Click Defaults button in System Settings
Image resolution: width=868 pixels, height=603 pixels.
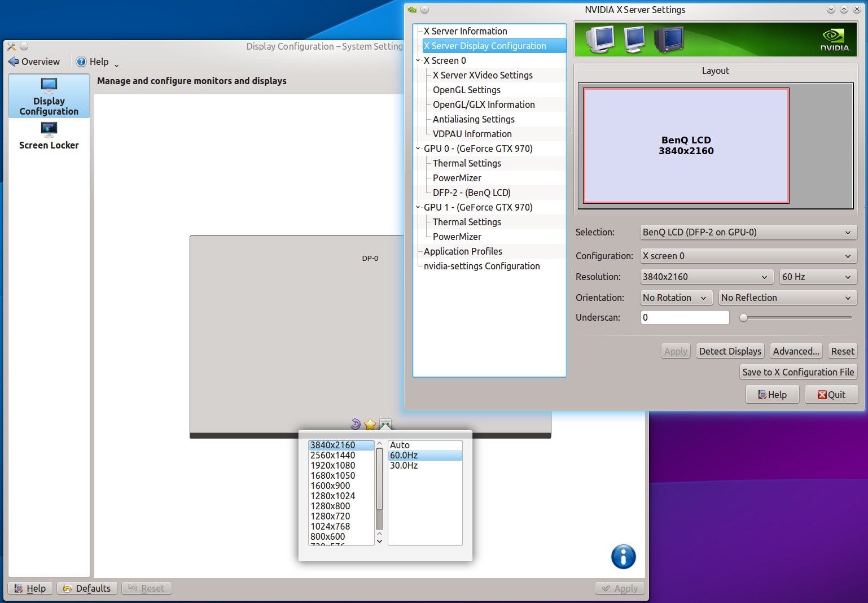click(x=87, y=588)
